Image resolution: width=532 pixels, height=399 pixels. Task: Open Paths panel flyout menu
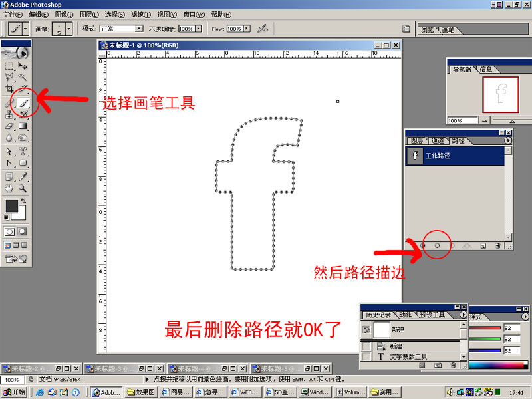[x=507, y=140]
